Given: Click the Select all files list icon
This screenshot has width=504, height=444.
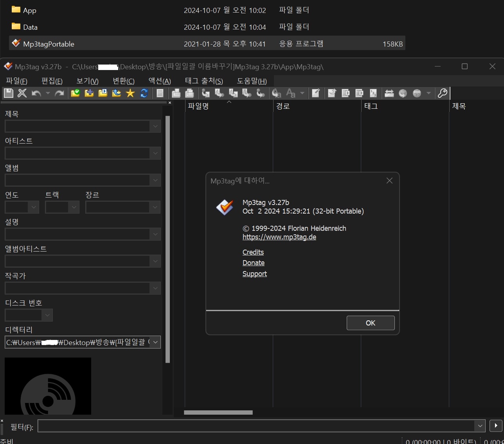Looking at the screenshot, I should tap(160, 93).
